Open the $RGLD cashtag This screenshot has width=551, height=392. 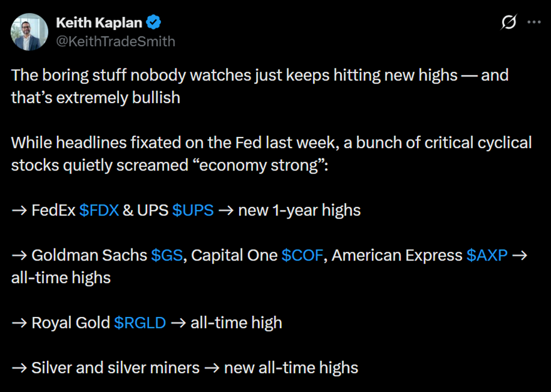140,323
